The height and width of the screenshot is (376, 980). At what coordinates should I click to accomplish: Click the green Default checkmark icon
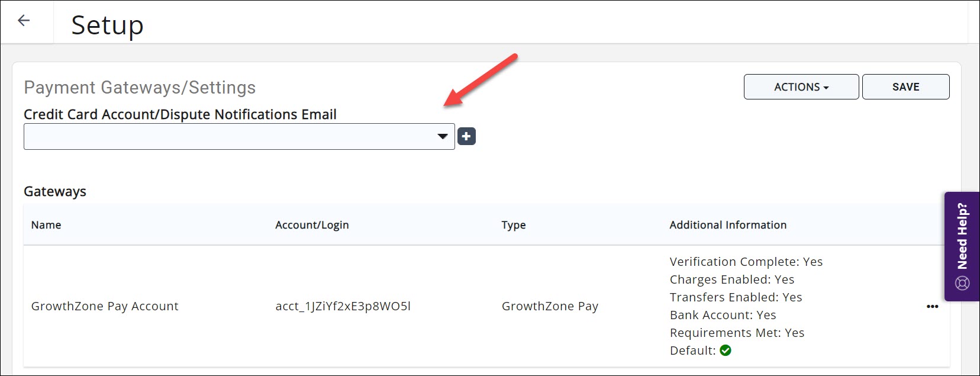[726, 351]
